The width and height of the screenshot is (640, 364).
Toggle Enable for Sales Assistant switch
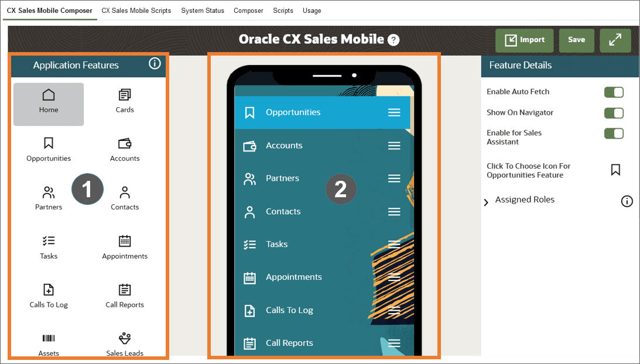(614, 133)
